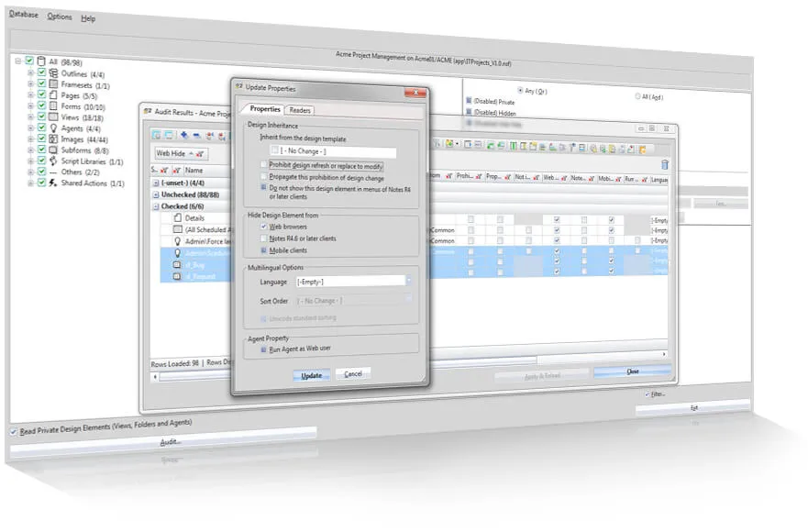Expand the Outlines tree node
The image size is (808, 532).
[30, 72]
